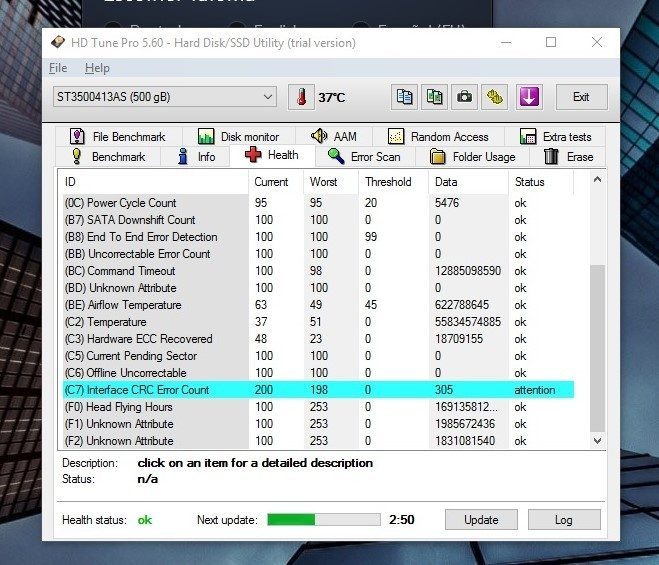
Task: Click the Folder Usage folder icon
Action: (x=438, y=156)
